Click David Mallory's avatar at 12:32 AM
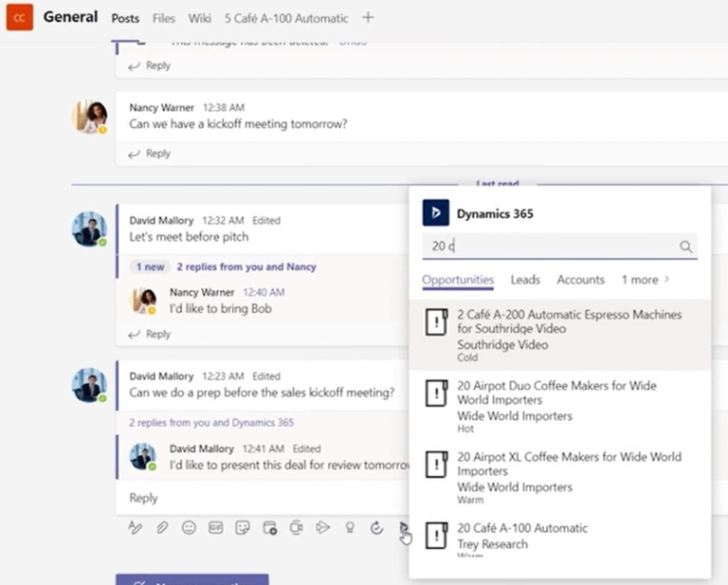 [90, 229]
